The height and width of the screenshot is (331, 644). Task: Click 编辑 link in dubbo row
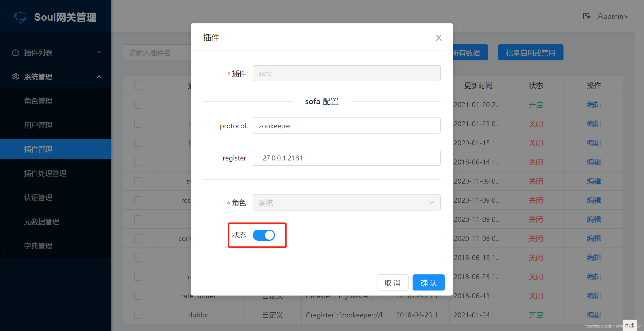coord(594,315)
